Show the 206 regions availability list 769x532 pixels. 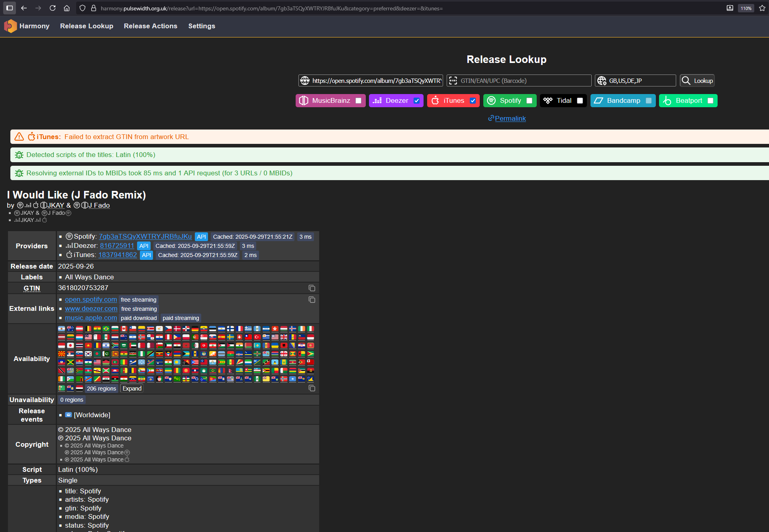(x=101, y=389)
